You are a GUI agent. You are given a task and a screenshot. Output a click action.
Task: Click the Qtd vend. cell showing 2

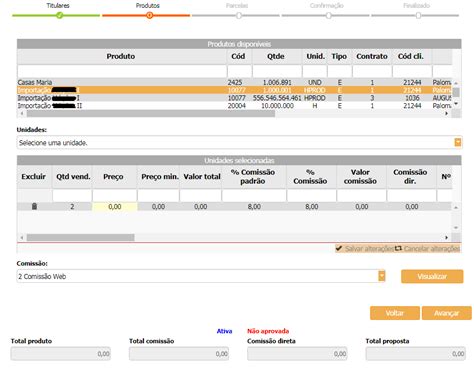72,207
